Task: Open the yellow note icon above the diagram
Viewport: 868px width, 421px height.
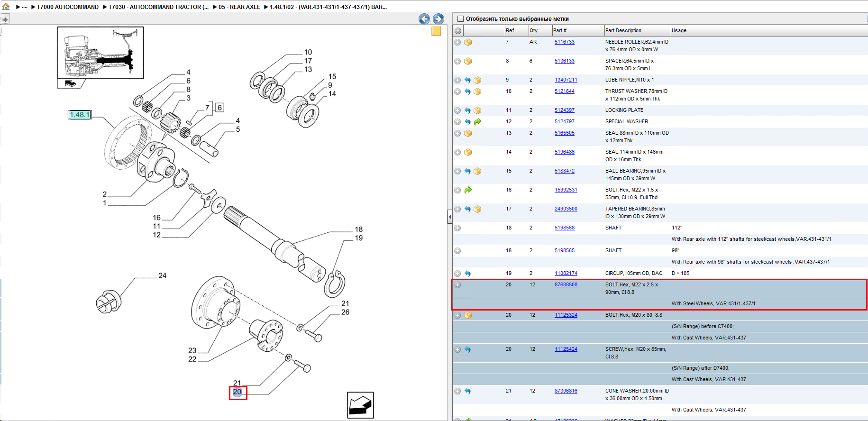Action: 436,31
